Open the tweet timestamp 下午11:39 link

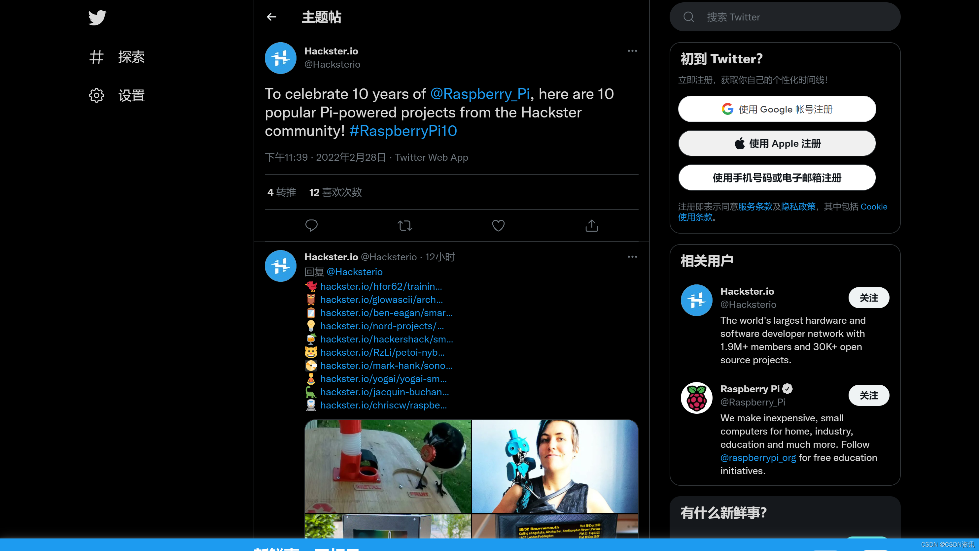325,157
